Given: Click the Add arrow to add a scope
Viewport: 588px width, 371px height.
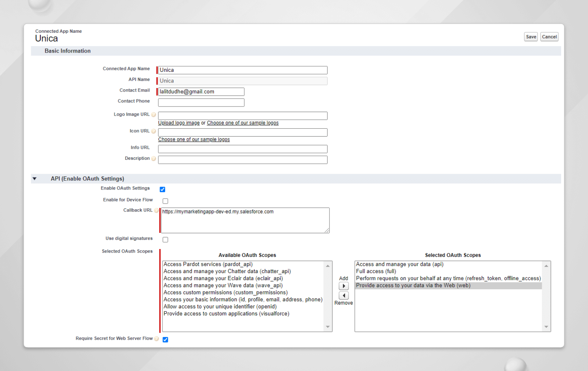Looking at the screenshot, I should (343, 286).
